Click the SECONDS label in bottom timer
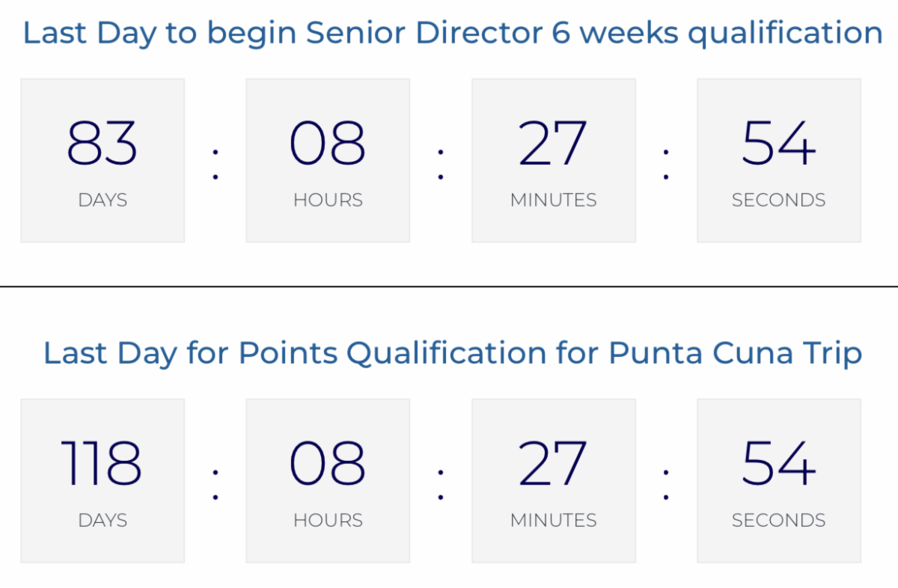898x588 pixels. tap(779, 520)
